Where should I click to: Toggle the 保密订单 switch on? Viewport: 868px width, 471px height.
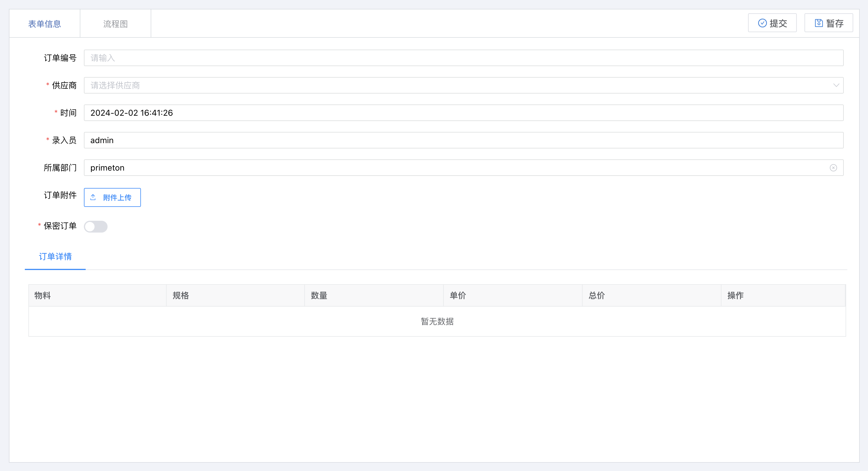[96, 226]
